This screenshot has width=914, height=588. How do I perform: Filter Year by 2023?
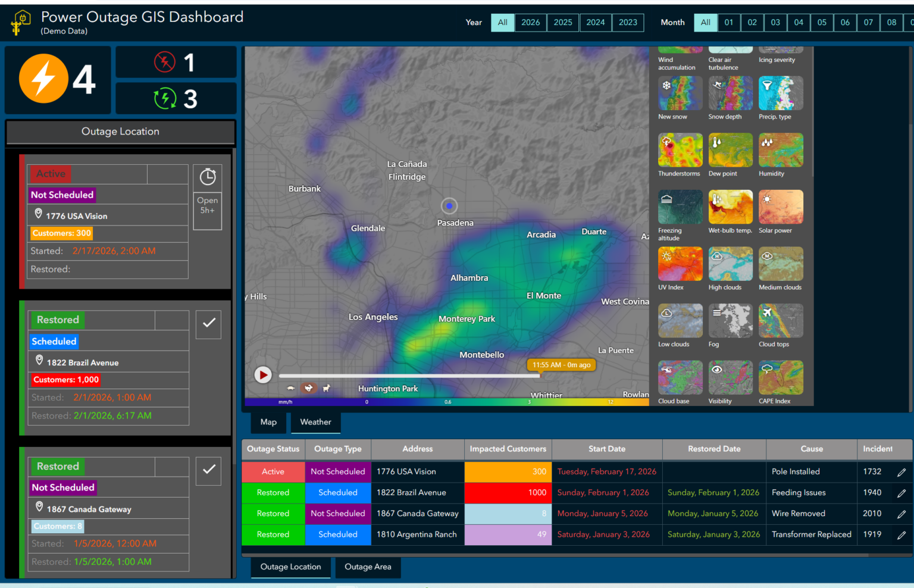point(628,23)
